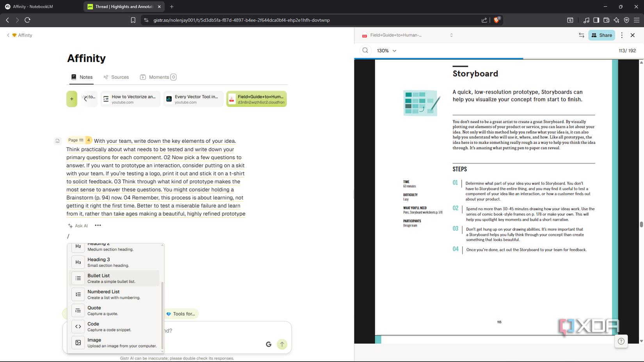Switch to the Sources tab
The width and height of the screenshot is (644, 362).
tap(116, 77)
